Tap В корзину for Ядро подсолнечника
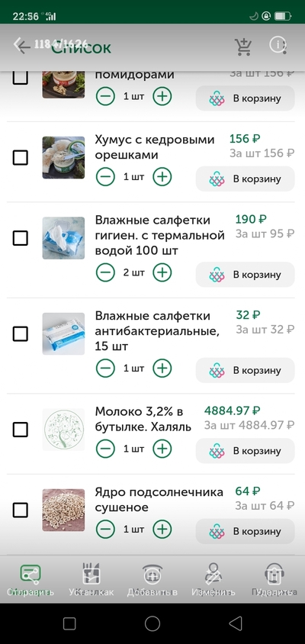 (245, 531)
